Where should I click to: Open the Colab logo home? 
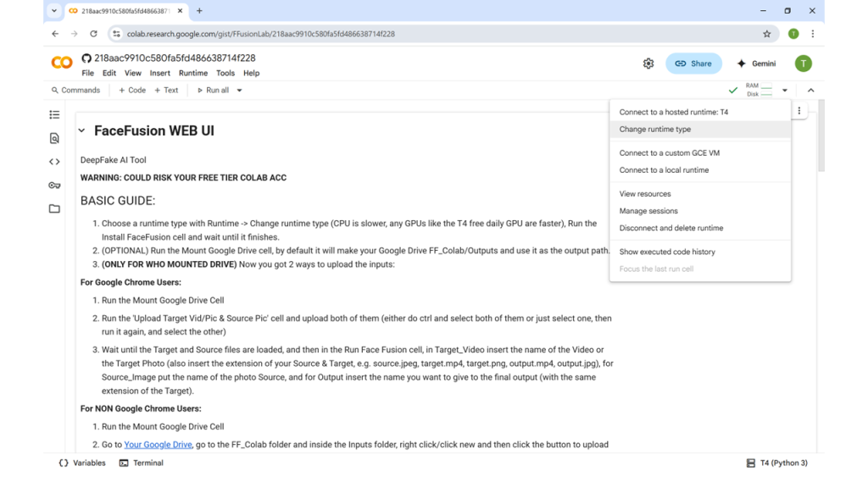point(61,63)
